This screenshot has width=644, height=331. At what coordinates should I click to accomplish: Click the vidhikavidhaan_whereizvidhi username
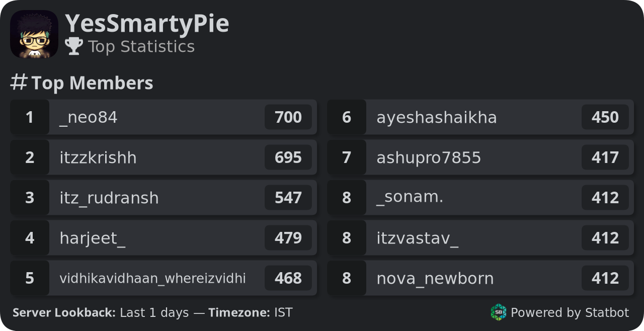[x=153, y=278]
